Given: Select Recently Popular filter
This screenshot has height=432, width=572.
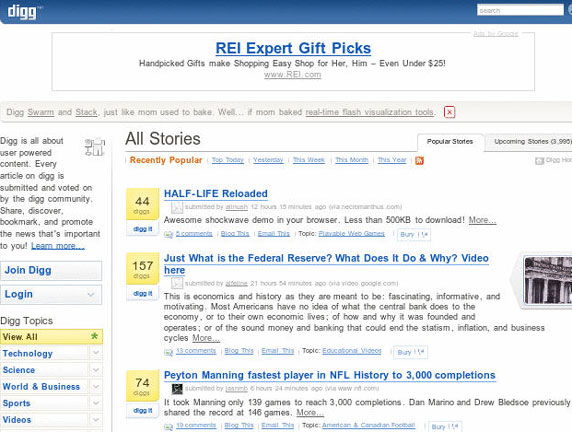Looking at the screenshot, I should [166, 160].
